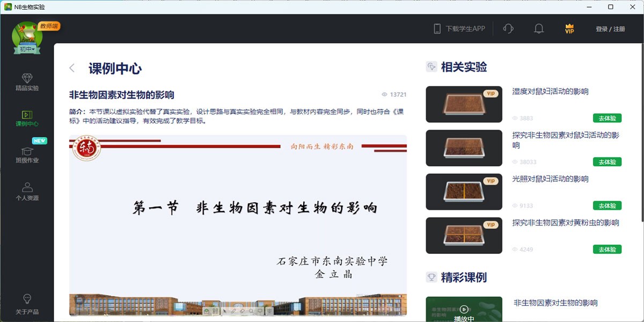Expand the 初中 grade level dropdown
The width and height of the screenshot is (644, 322).
(27, 49)
